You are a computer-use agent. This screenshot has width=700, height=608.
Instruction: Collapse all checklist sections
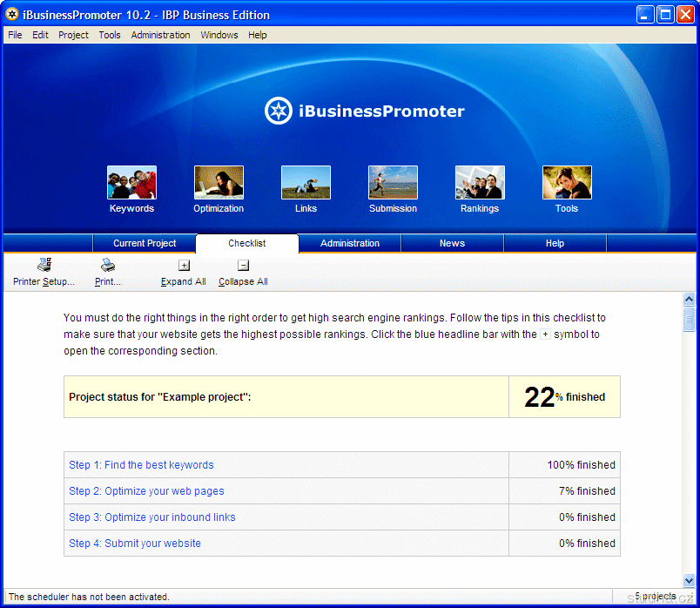point(244,266)
